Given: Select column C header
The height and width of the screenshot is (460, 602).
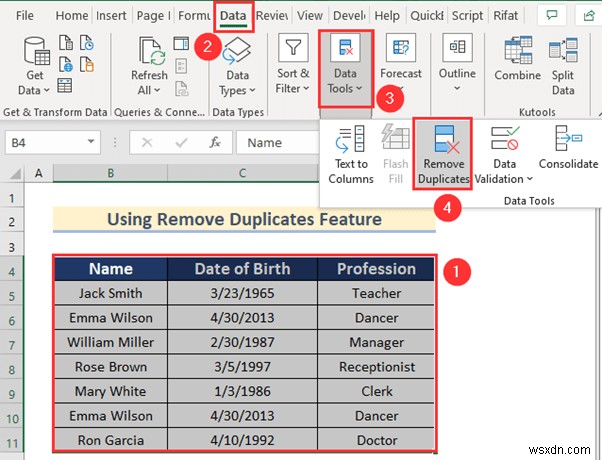Looking at the screenshot, I should 243,173.
